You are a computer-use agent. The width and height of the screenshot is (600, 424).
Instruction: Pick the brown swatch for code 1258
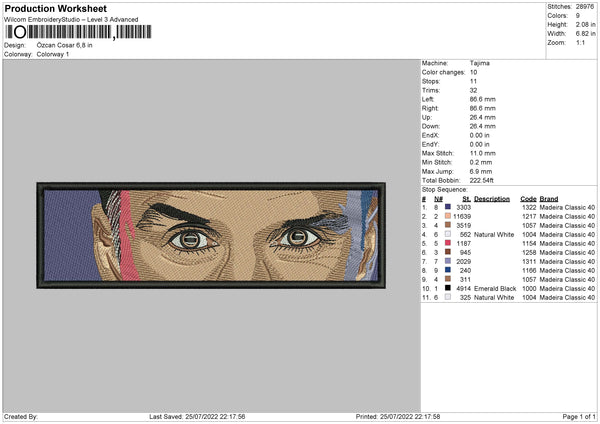pos(447,252)
